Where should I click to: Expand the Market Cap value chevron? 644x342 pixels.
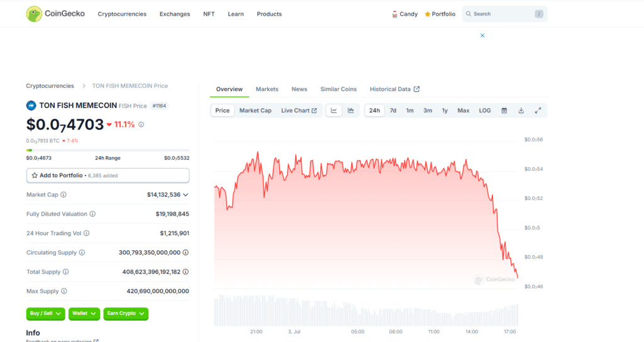[186, 195]
